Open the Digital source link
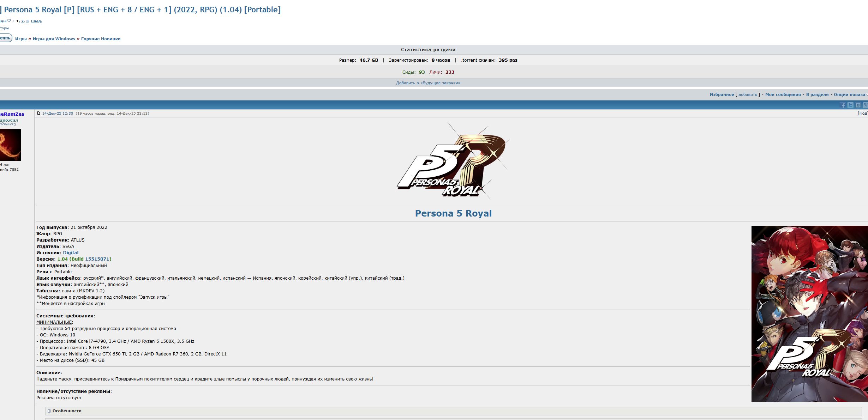The height and width of the screenshot is (420, 868). tap(71, 253)
